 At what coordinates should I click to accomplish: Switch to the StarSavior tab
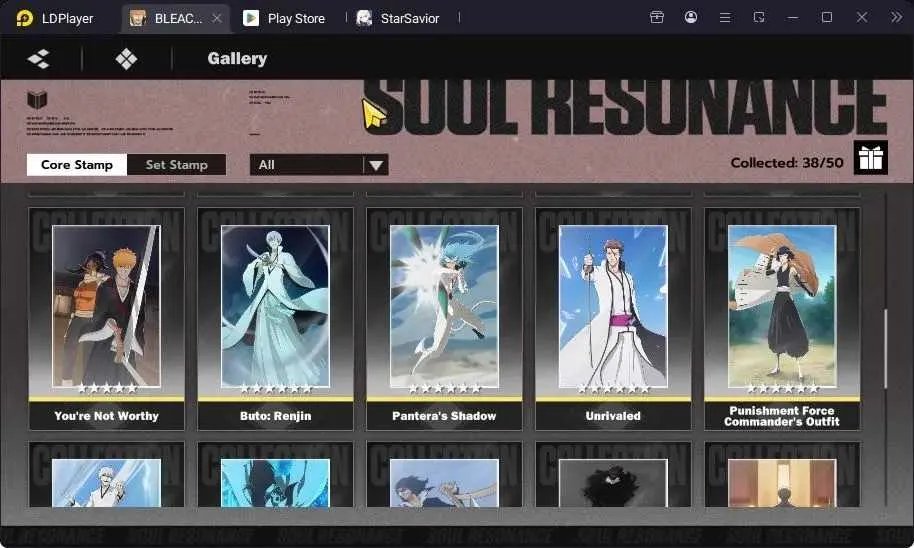[399, 18]
